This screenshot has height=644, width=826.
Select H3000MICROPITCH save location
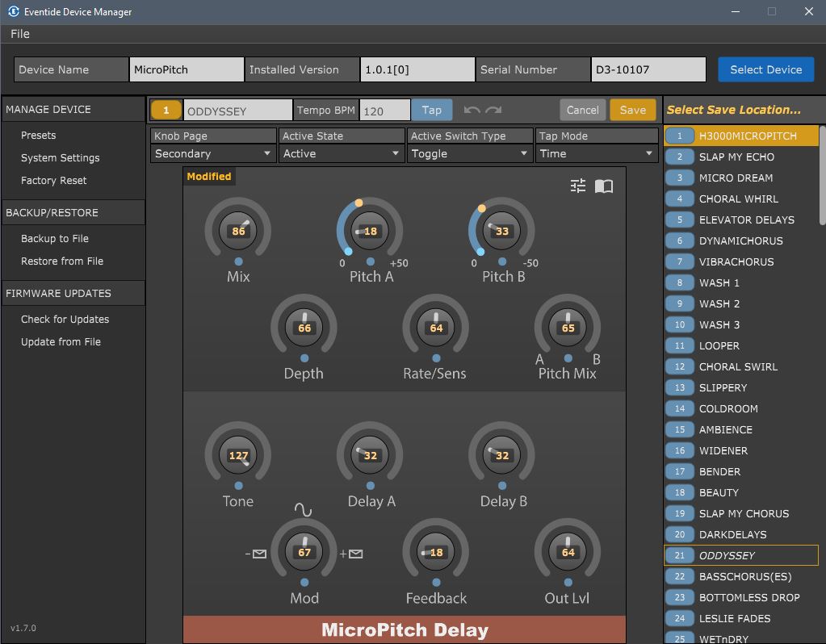(742, 136)
